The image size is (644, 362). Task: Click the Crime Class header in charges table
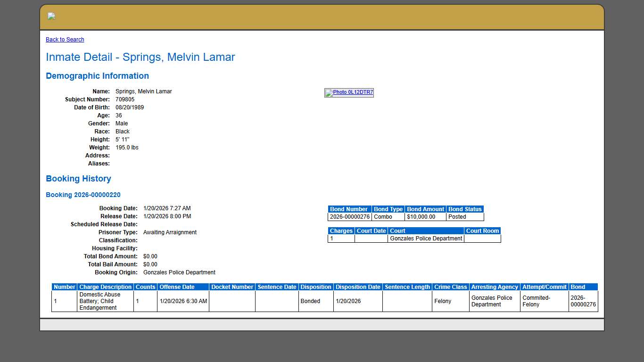point(450,287)
